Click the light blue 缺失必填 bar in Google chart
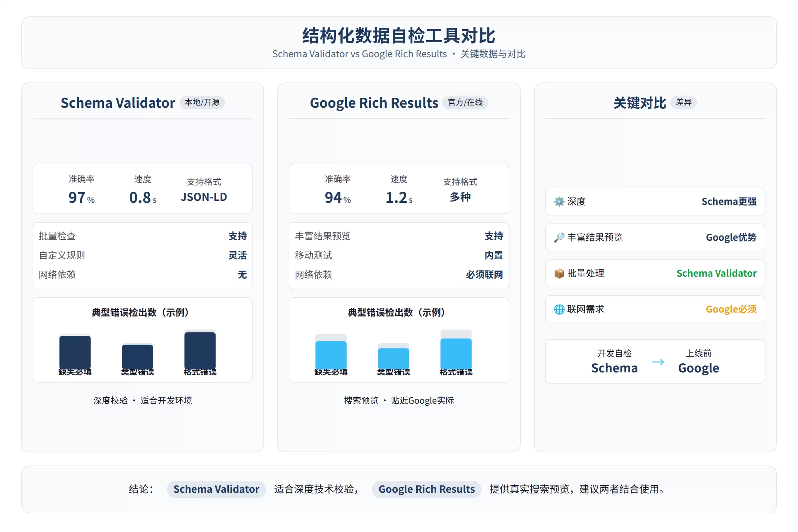This screenshot has height=532, width=798. (331, 355)
